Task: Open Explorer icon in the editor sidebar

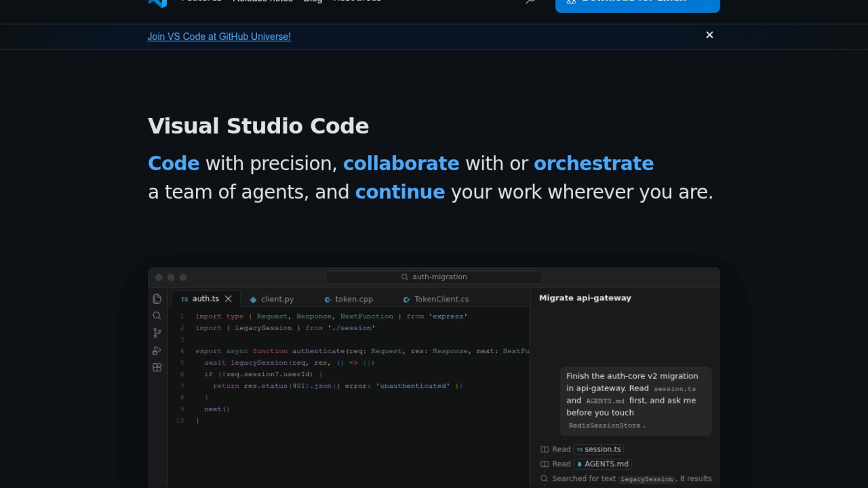Action: pos(157,299)
